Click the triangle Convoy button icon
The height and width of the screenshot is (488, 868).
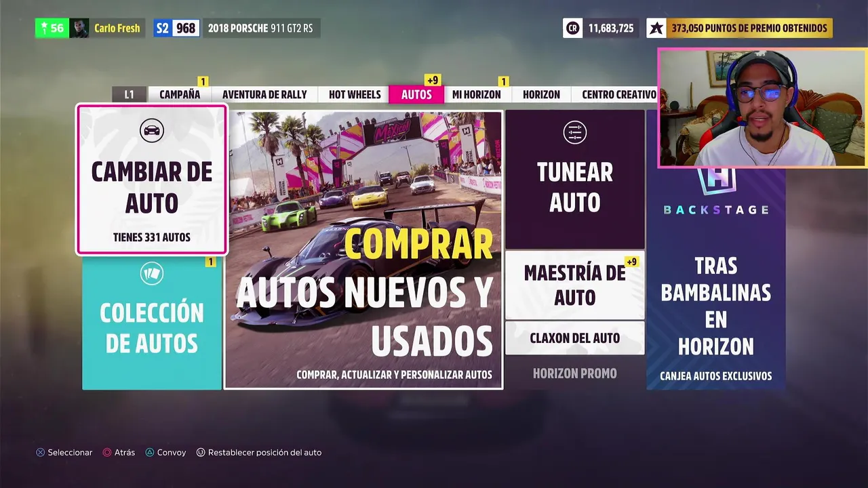tap(150, 452)
